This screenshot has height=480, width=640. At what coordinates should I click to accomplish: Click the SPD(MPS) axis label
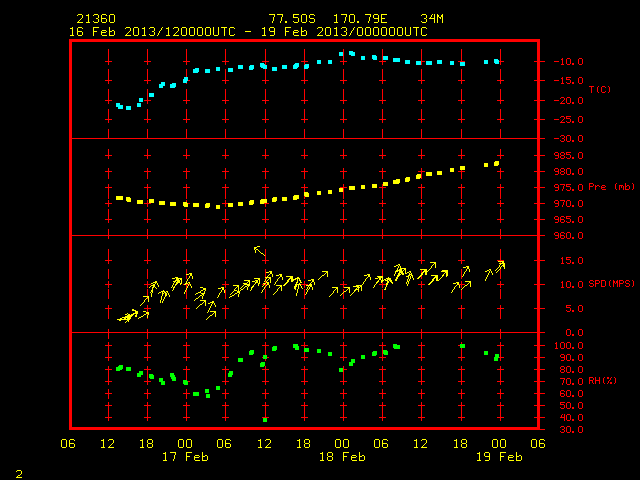coord(611,283)
